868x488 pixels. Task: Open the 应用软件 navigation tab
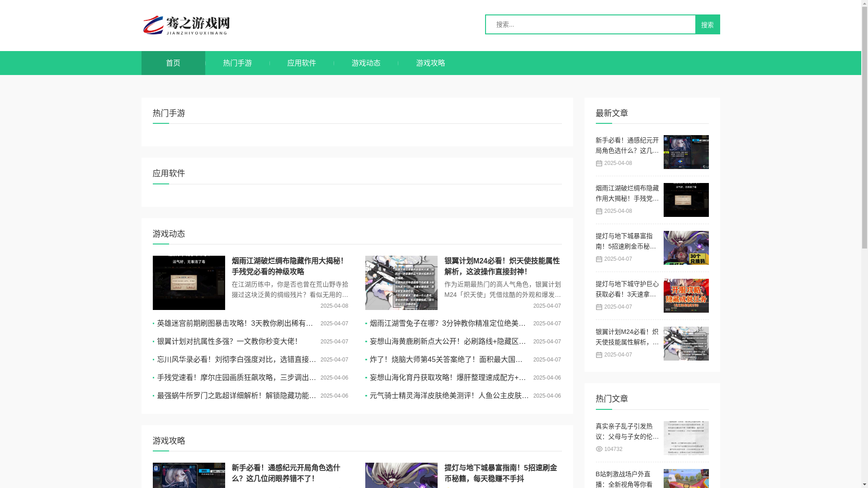[x=302, y=63]
